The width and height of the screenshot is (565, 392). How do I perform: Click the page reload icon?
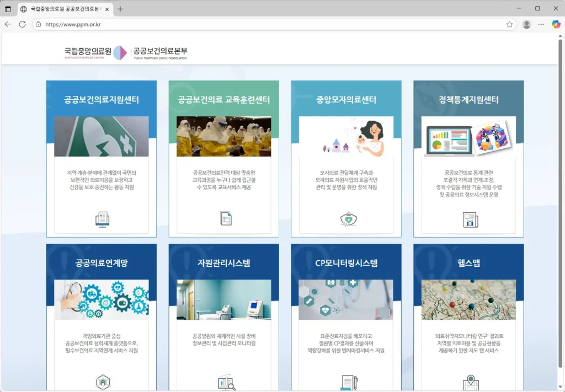22,24
